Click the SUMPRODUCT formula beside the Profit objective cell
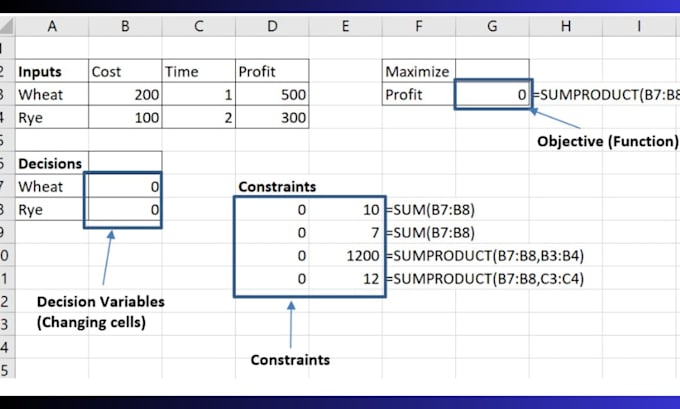 point(606,95)
